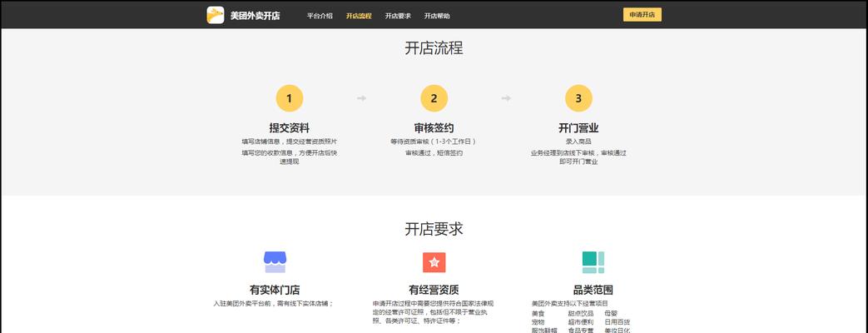Click the text 业务经理到店线下审核
Viewport: 868px width, 333px height.
coord(564,153)
